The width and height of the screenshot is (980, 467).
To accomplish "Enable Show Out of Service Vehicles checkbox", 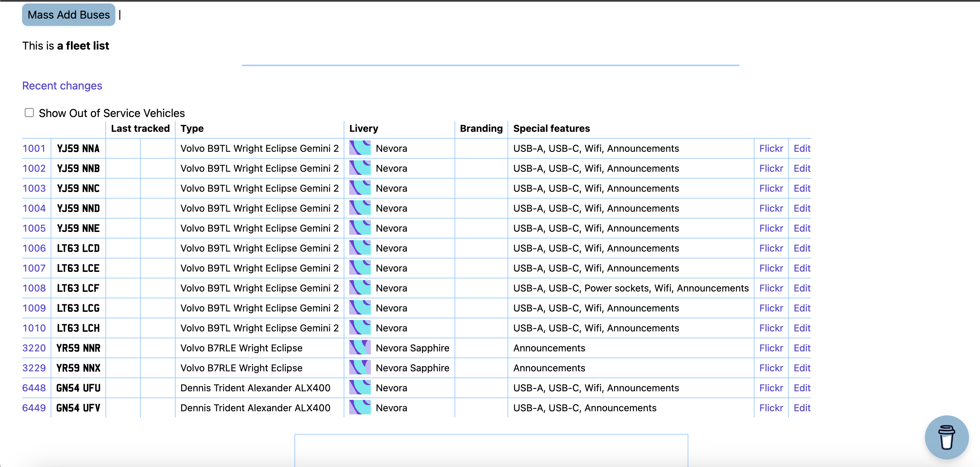I will click(x=29, y=113).
